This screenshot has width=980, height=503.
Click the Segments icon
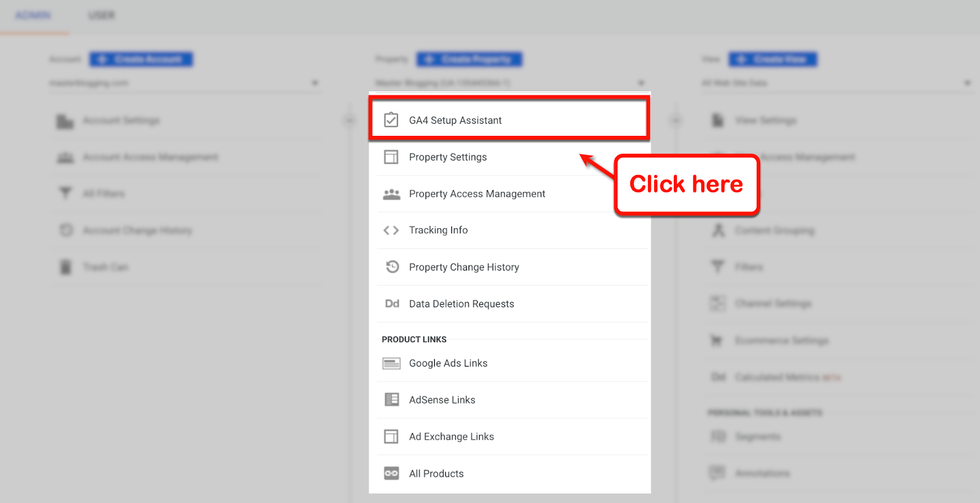click(x=718, y=436)
